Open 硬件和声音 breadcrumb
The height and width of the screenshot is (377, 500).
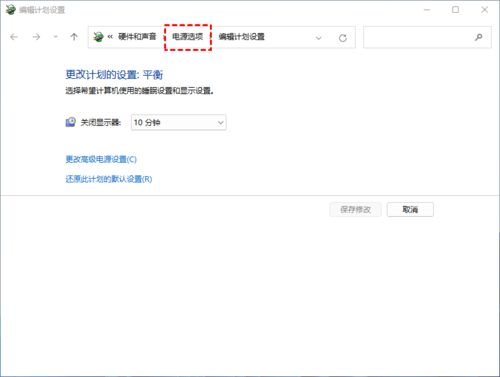137,37
